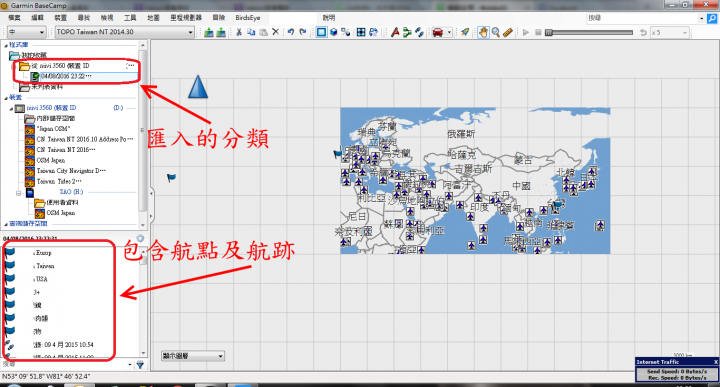
Task: Switch to 3D map view cube icon
Action: [x=334, y=32]
